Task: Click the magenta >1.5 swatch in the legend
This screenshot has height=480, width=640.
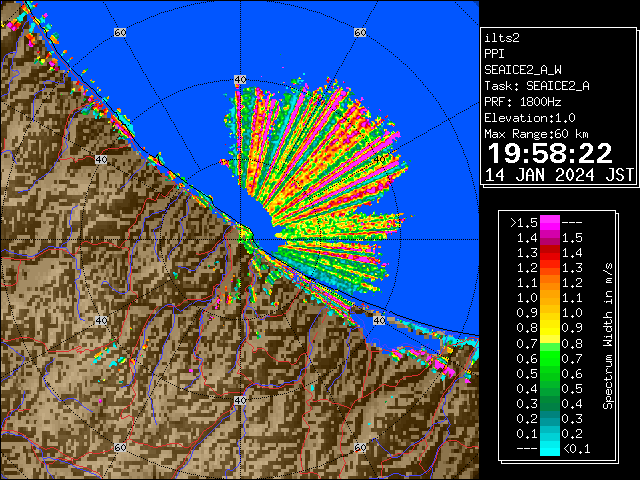Action: pos(550,222)
